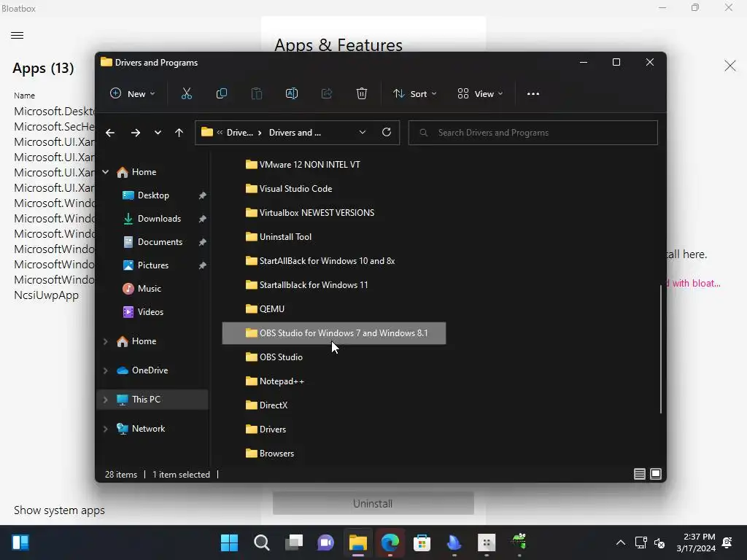Select Desktop in navigation pane
This screenshot has height=560, width=747.
click(154, 195)
